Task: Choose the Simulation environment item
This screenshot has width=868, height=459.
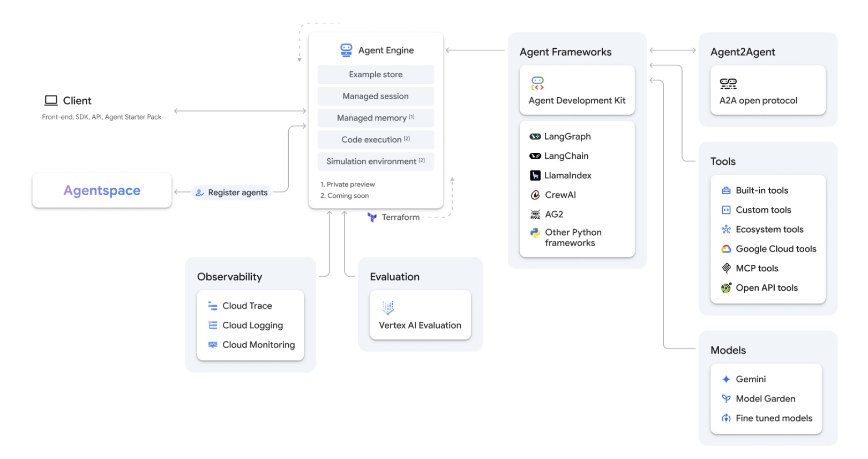Action: click(x=376, y=161)
